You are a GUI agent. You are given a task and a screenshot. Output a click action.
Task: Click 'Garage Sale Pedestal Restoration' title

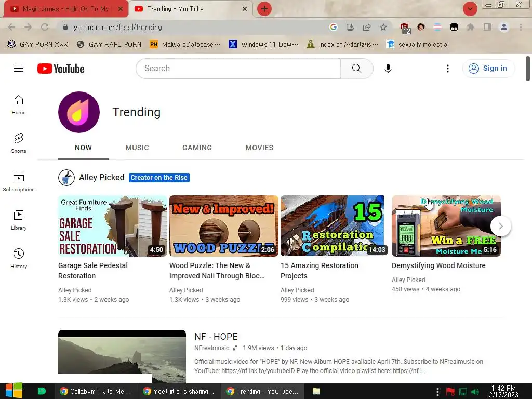click(93, 271)
